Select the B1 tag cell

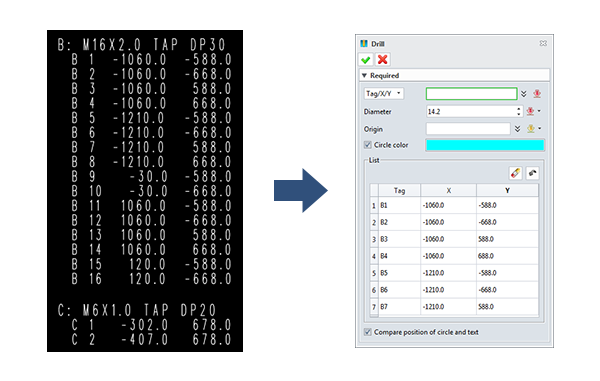(x=399, y=205)
